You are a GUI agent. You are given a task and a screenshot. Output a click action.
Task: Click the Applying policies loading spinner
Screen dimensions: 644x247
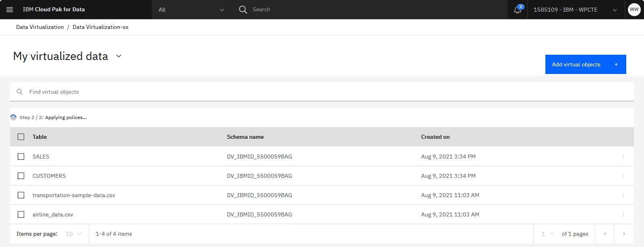pyautogui.click(x=13, y=117)
